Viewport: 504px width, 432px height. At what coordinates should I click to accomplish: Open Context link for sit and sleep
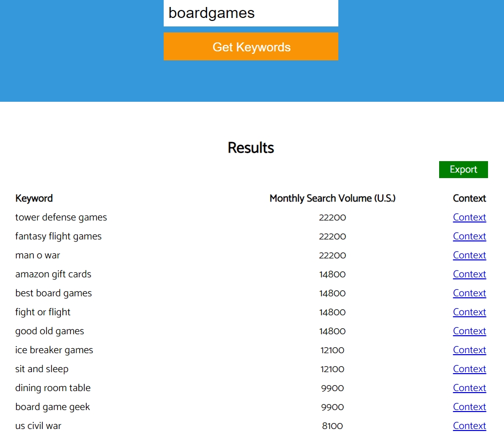tap(469, 369)
